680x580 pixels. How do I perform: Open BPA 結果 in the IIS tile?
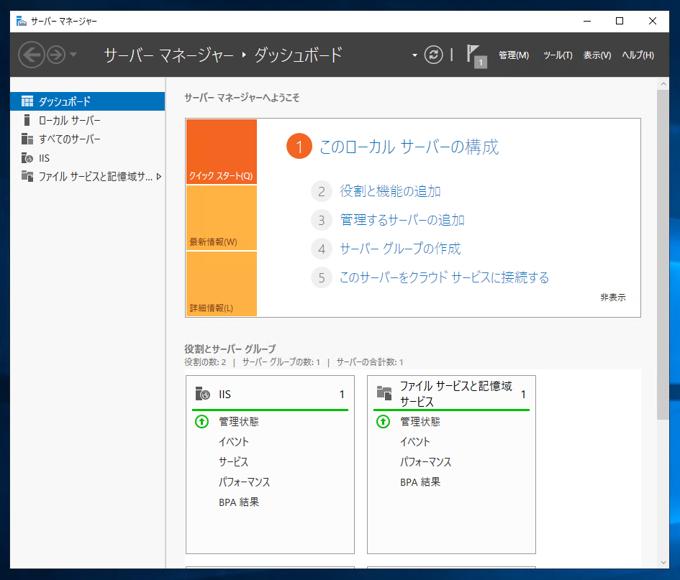pyautogui.click(x=239, y=502)
